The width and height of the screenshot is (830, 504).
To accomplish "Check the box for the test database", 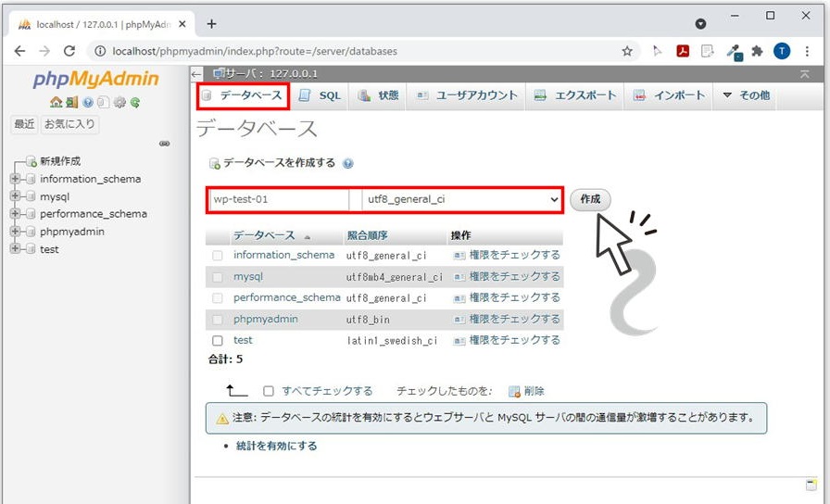I will [x=218, y=341].
